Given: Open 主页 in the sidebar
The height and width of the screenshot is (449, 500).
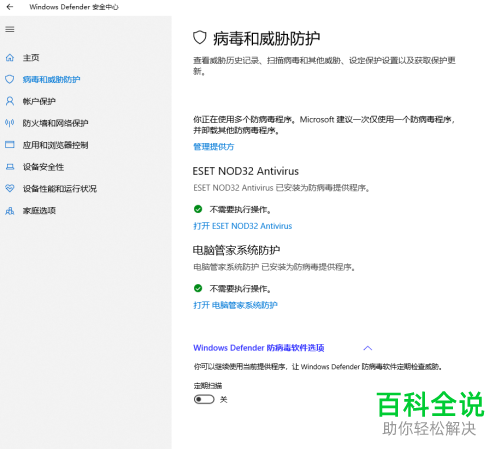Looking at the screenshot, I should pyautogui.click(x=31, y=58).
